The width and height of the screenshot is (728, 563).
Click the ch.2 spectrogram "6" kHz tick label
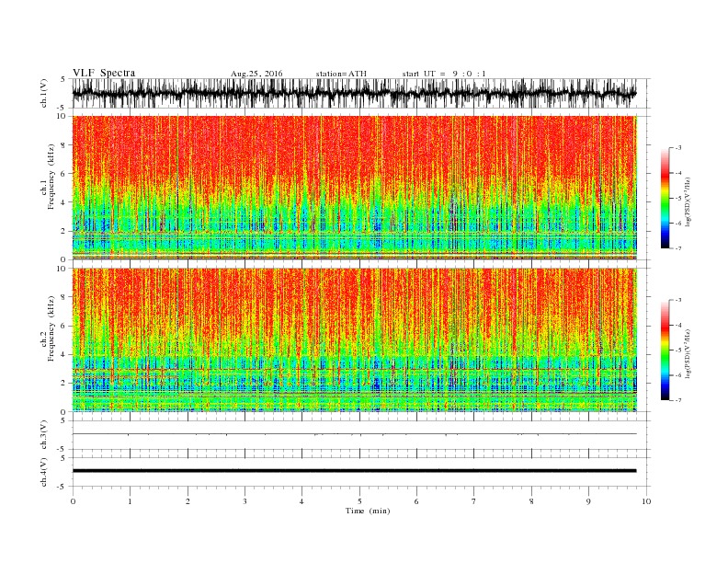pyautogui.click(x=63, y=326)
